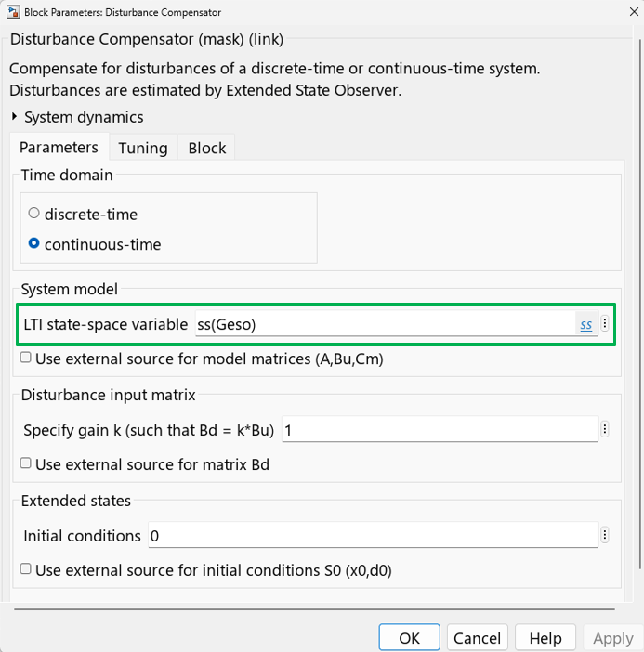Toggle external source for initial conditions S0
The image size is (644, 652).
[x=26, y=569]
